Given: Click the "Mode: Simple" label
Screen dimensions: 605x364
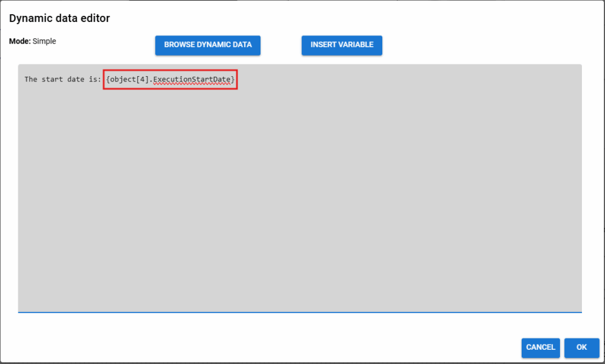Looking at the screenshot, I should 32,41.
